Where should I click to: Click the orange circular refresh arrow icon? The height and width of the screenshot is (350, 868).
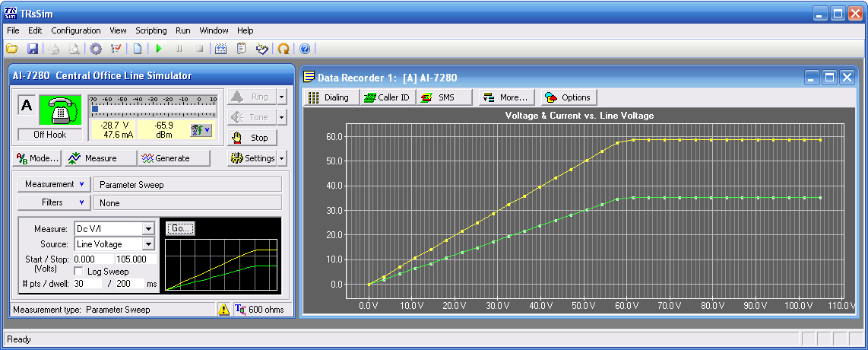click(x=284, y=49)
